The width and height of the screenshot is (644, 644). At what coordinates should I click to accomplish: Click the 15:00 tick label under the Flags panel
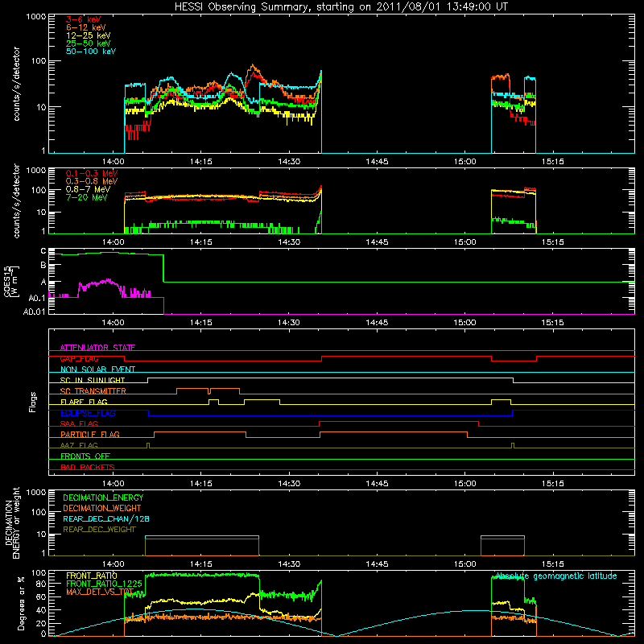click(464, 484)
